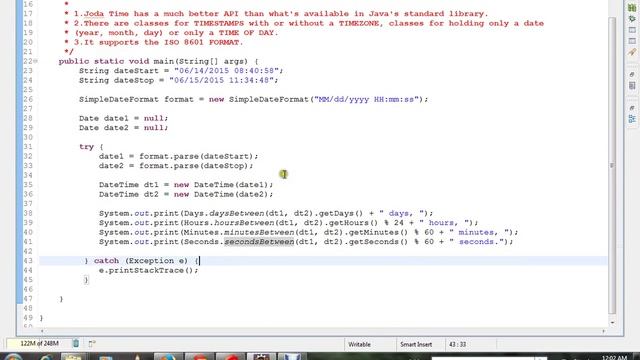This screenshot has width=640, height=360.
Task: Click the Firefox icon in the Windows taskbar
Action: (168, 357)
